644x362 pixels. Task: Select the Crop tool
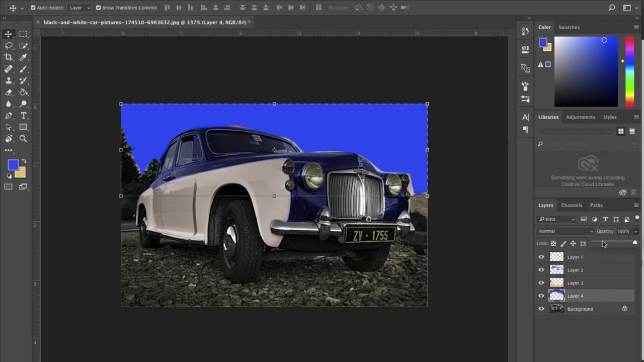click(9, 57)
